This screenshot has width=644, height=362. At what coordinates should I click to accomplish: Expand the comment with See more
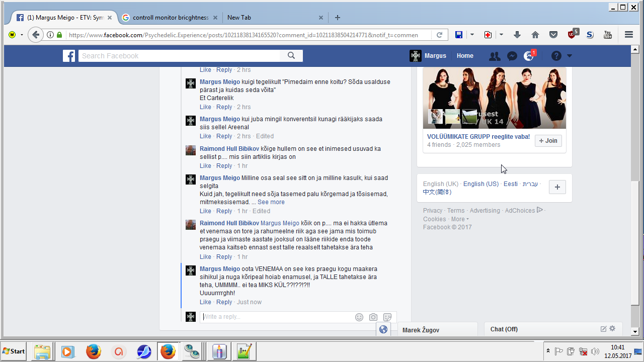tap(271, 202)
